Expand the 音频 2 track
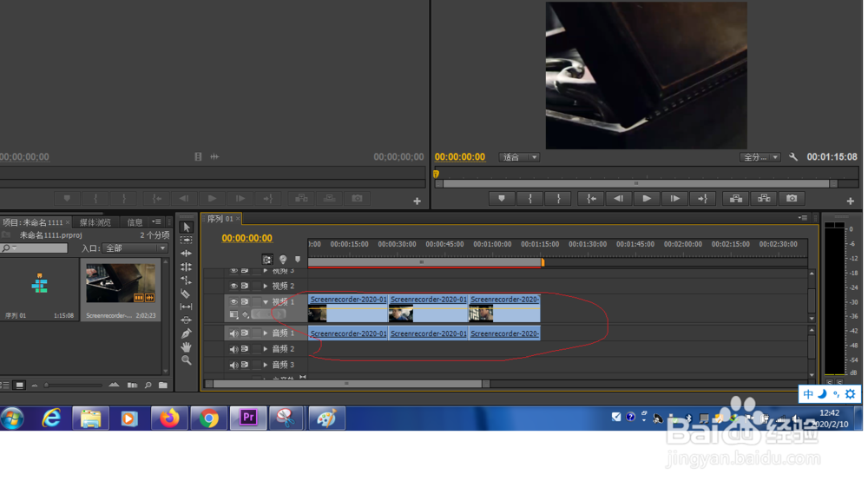 coord(266,349)
